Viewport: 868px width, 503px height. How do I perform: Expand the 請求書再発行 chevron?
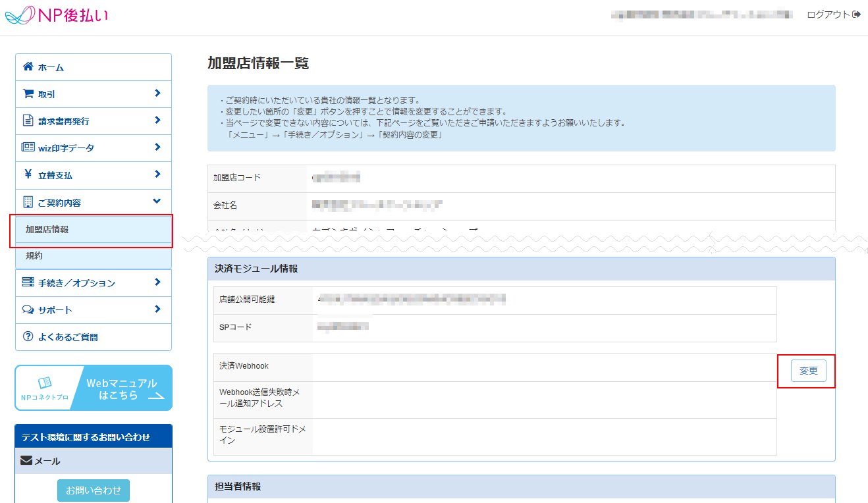click(x=157, y=120)
